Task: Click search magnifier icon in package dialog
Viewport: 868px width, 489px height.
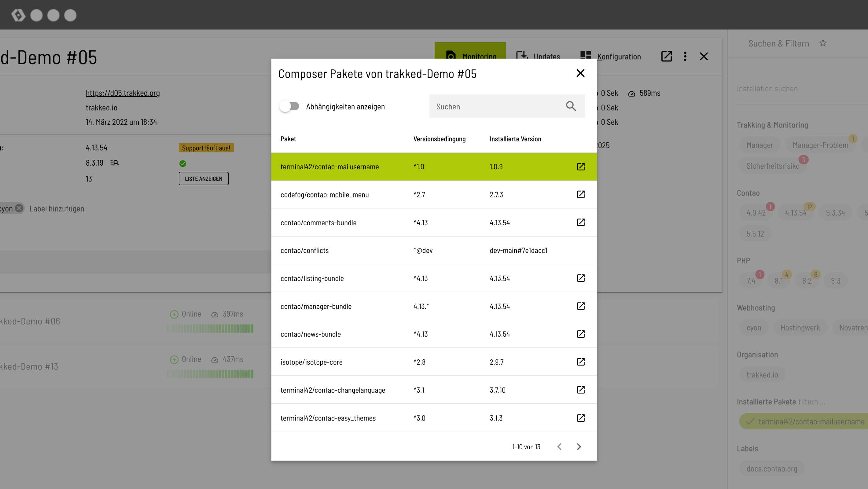Action: pyautogui.click(x=571, y=106)
